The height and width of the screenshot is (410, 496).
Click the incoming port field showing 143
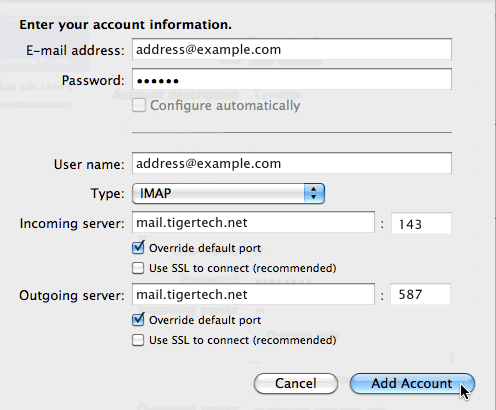coord(421,223)
